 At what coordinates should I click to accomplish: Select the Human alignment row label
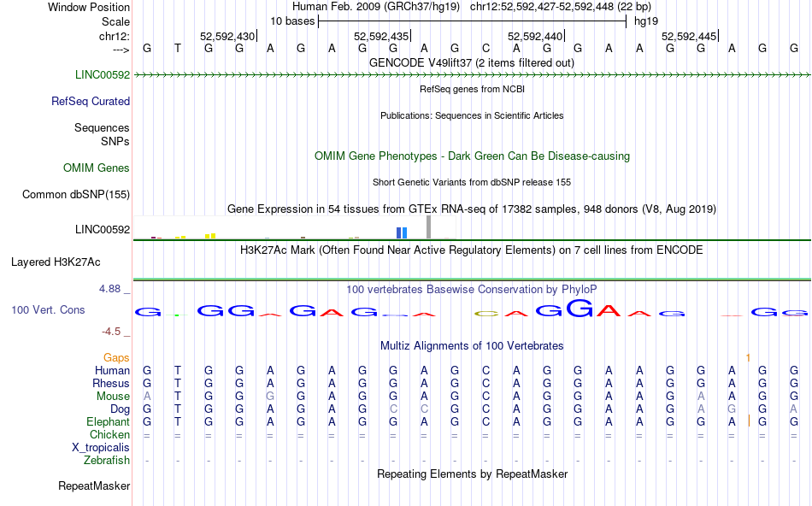pyautogui.click(x=112, y=370)
